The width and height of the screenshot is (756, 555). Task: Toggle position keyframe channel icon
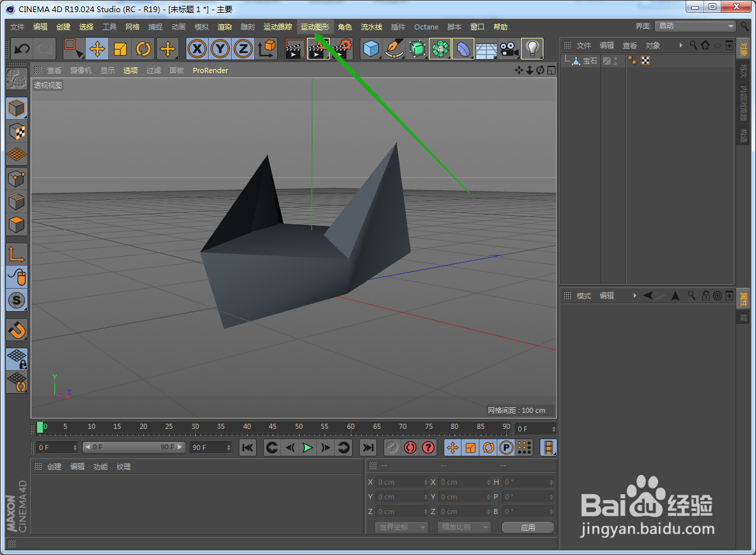click(x=452, y=447)
